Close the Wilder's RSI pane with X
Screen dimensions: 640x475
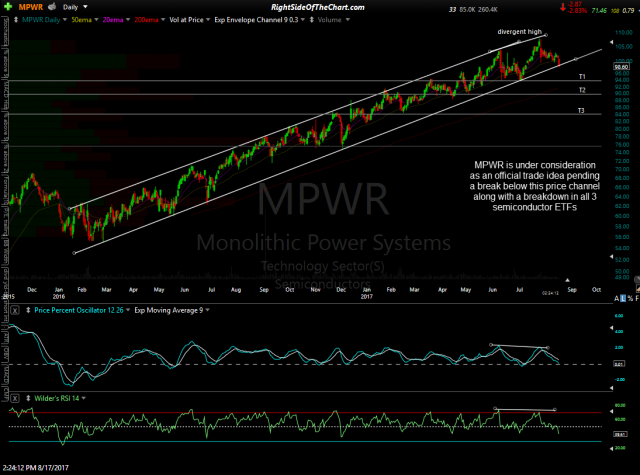pos(15,398)
